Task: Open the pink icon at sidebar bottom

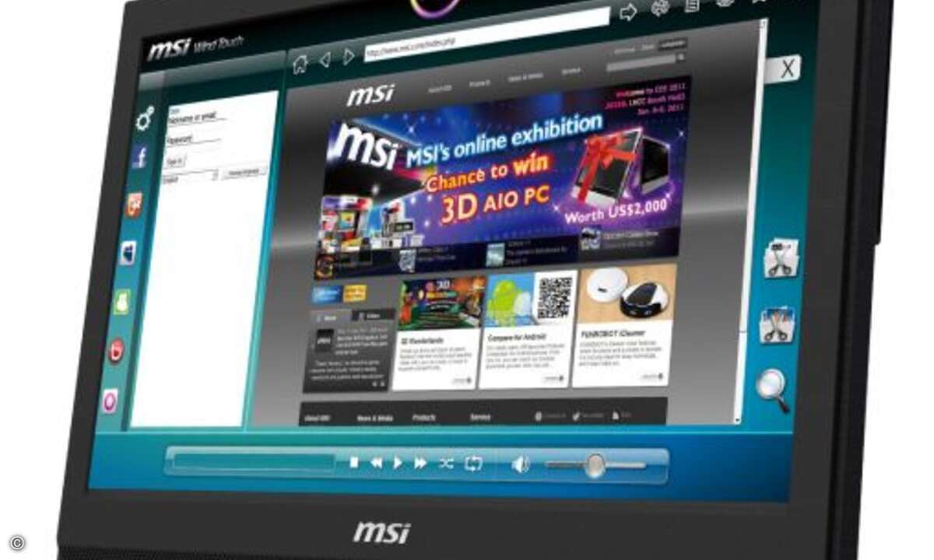Action: coord(111,400)
